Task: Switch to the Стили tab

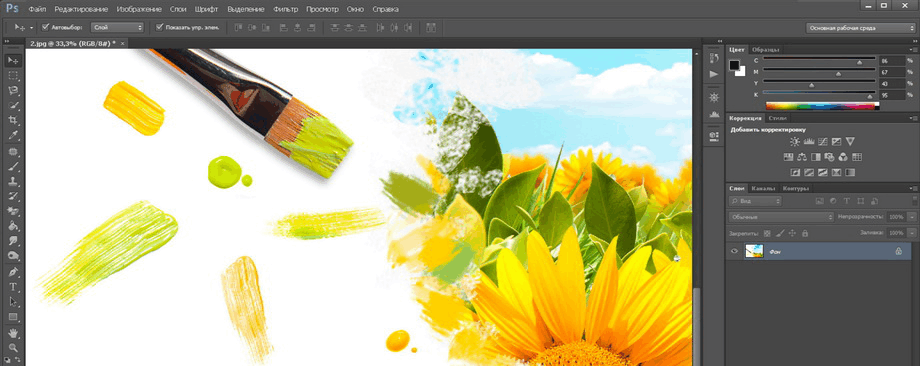Action: point(777,118)
